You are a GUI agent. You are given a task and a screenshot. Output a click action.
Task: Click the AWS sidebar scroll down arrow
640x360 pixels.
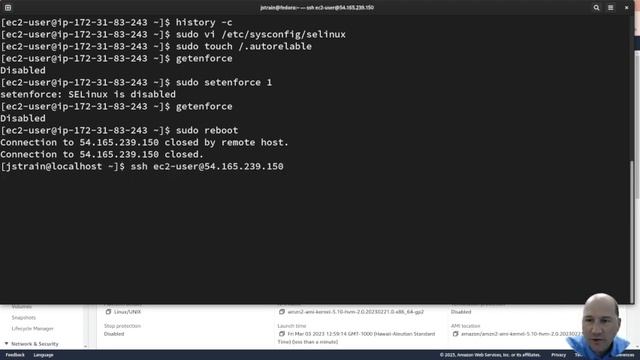pyautogui.click(x=85, y=346)
